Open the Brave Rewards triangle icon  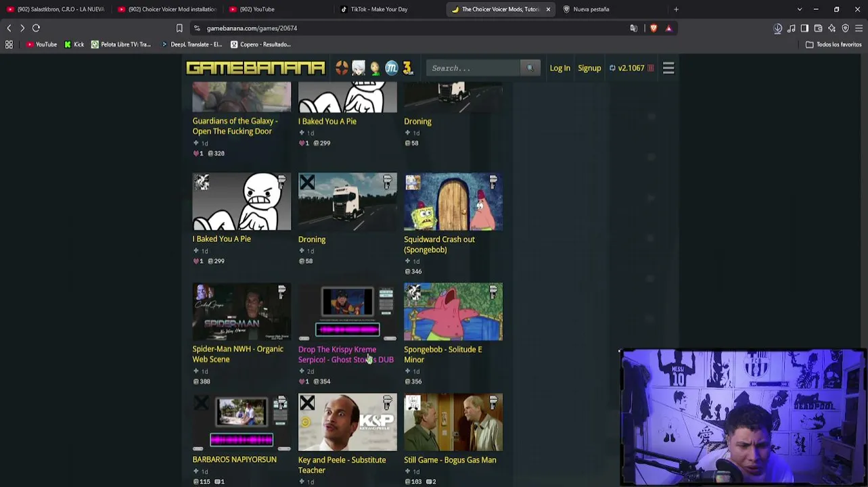point(668,28)
